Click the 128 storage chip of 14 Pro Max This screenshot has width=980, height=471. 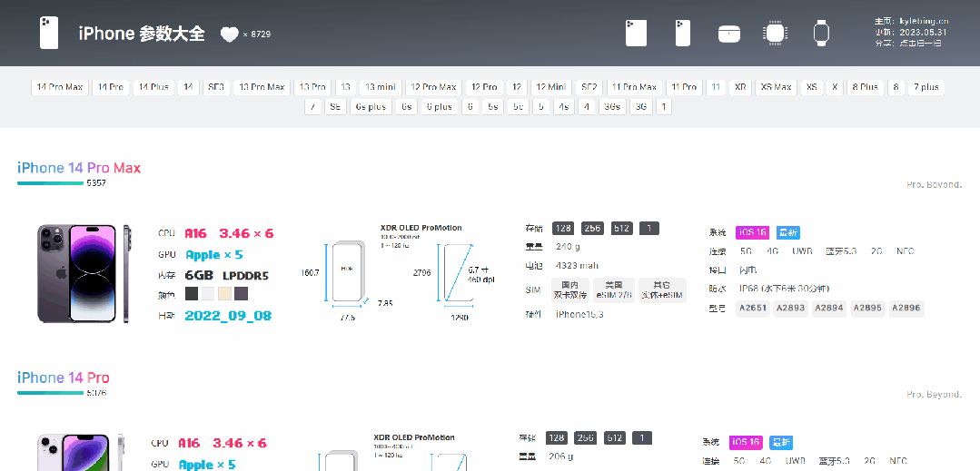(562, 228)
